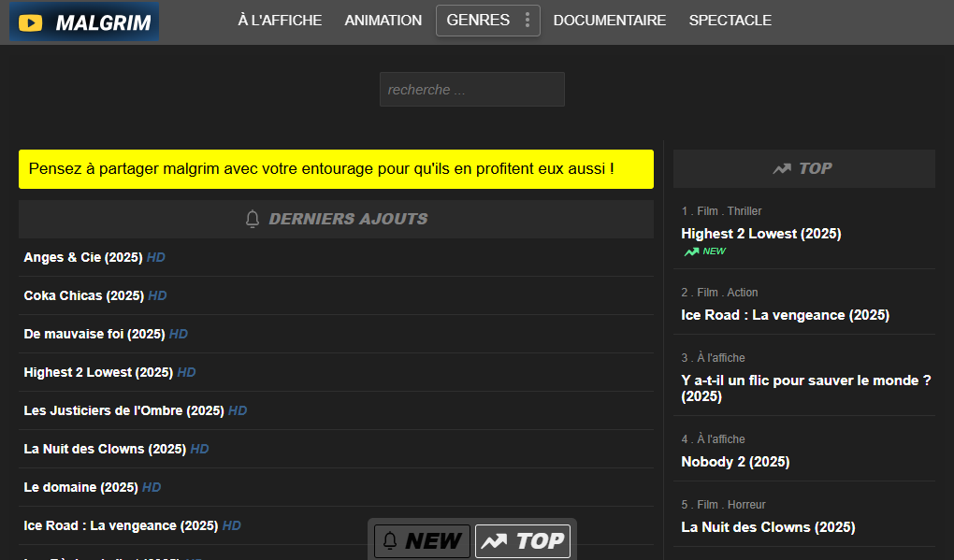Expand the Genres dropdown menu
Viewport: 954px width, 560px height.
coord(478,21)
